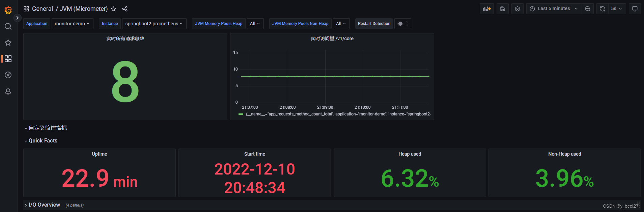This screenshot has height=212, width=644.
Task: Open the 实时访问量 /v1/core panel title menu
Action: pos(332,38)
